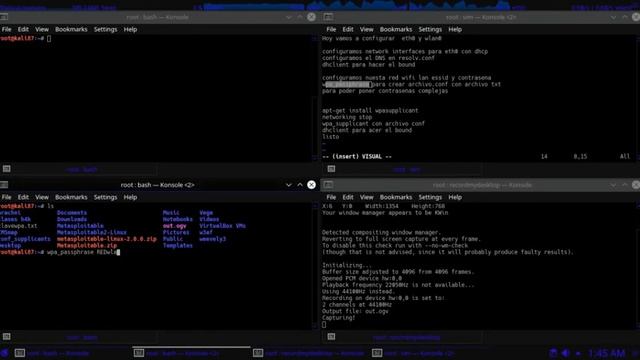Open the clipboard icon in the system tray
Image resolution: width=640 pixels, height=360 pixels.
[553, 353]
